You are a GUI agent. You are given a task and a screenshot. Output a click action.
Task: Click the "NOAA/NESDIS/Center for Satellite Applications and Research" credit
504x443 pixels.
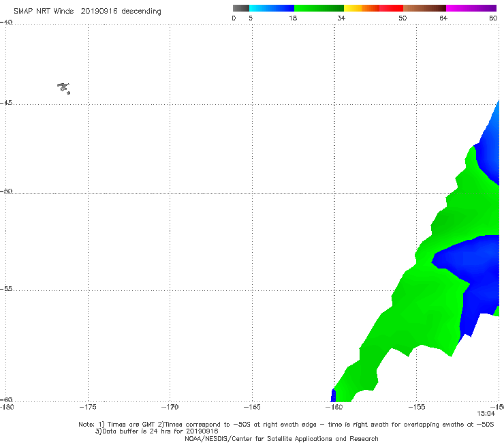[x=281, y=439]
